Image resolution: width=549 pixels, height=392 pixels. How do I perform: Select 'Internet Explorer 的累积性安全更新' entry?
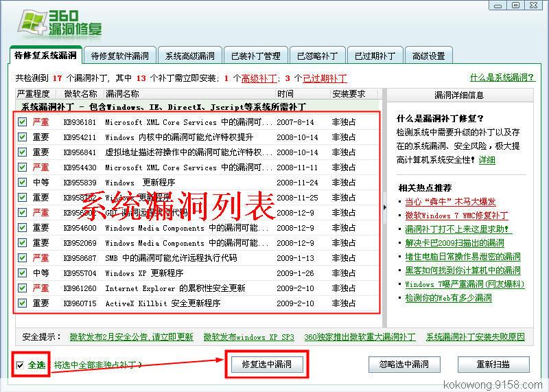tap(175, 288)
